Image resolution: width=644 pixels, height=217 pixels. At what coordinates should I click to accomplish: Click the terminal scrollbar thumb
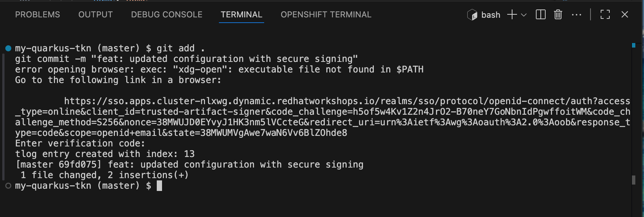click(x=634, y=180)
